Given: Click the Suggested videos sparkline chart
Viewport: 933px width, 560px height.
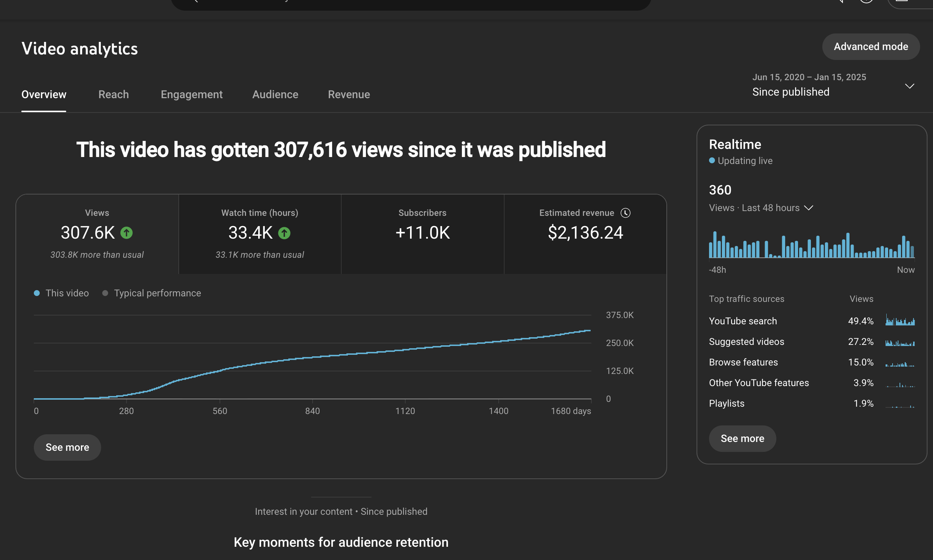Looking at the screenshot, I should (900, 342).
